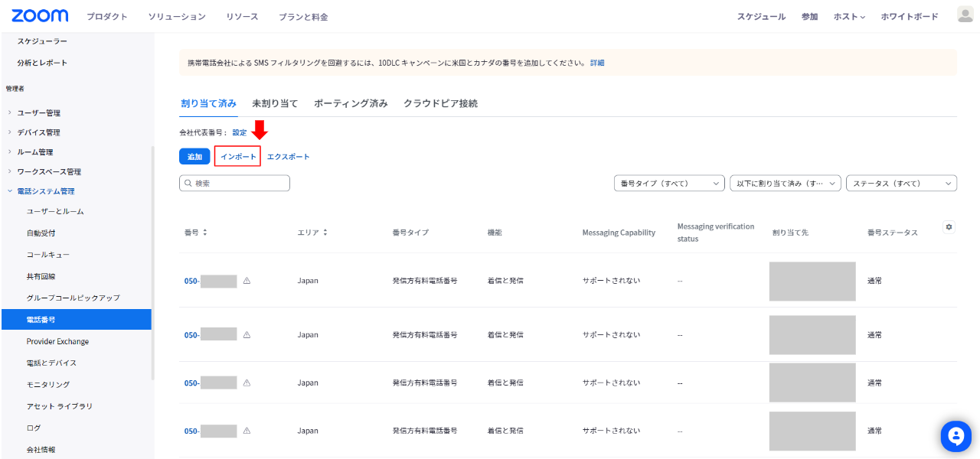Open プロダクト menu
The height and width of the screenshot is (459, 980).
107,17
